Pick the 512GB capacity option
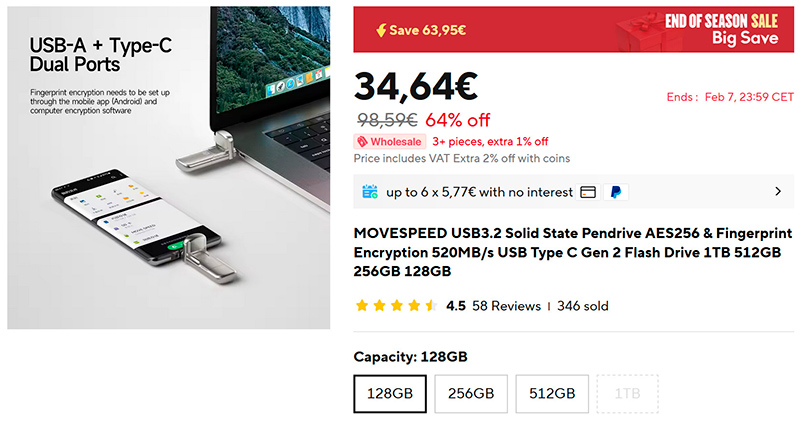The image size is (800, 421). (x=552, y=393)
